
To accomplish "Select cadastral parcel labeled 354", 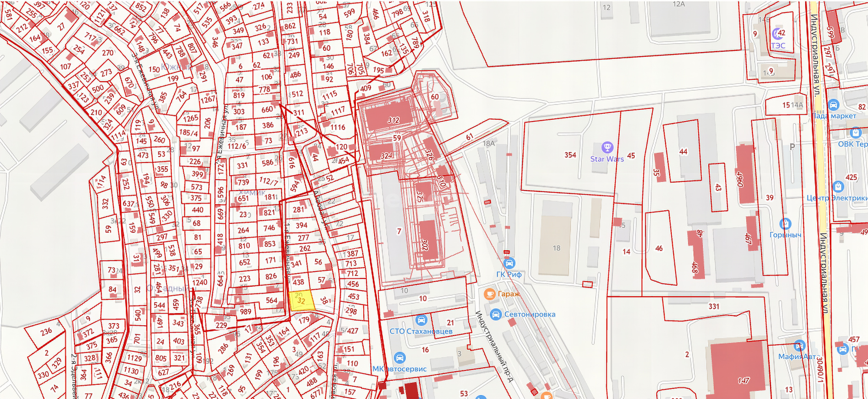I will [x=570, y=155].
